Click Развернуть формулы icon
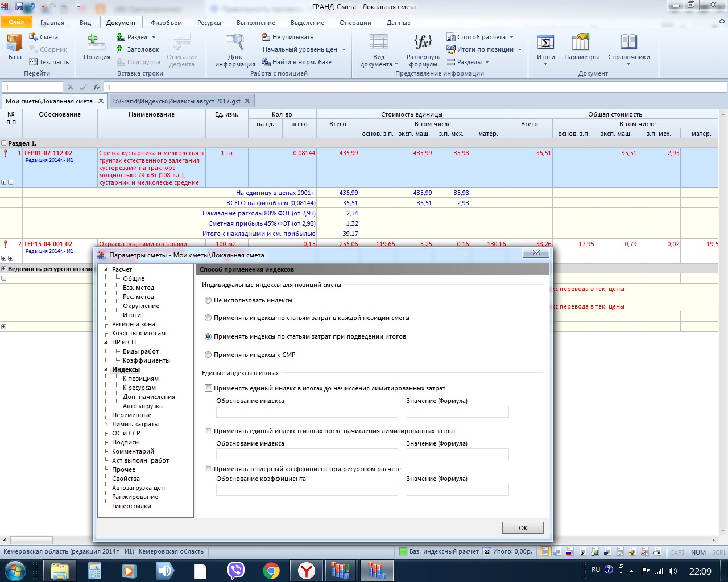 point(423,50)
